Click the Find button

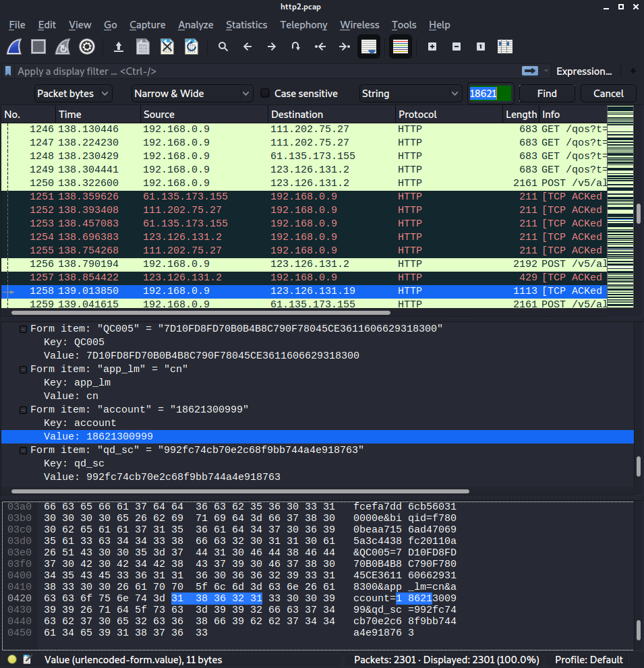pos(547,93)
